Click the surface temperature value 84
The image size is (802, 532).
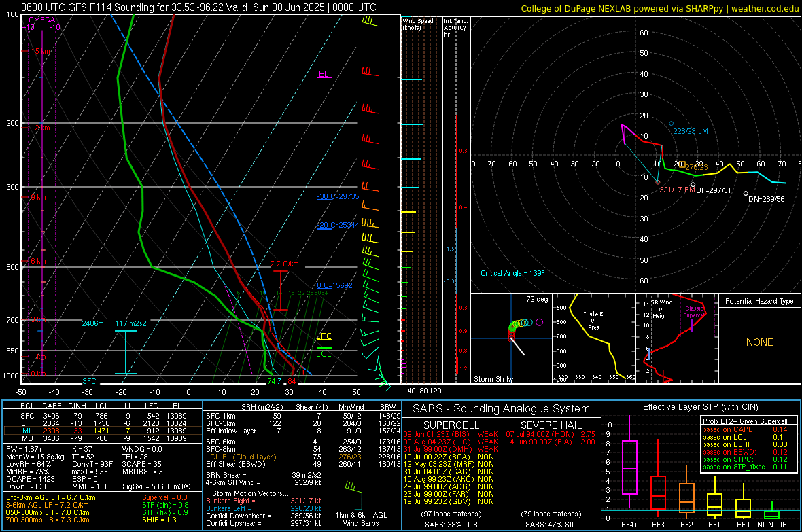(x=292, y=381)
